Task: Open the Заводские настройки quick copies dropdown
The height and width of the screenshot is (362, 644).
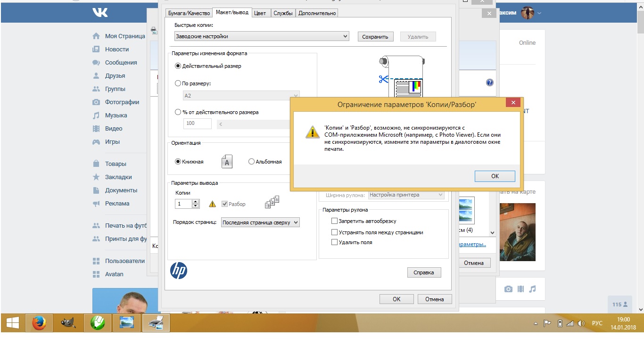Action: [x=262, y=36]
